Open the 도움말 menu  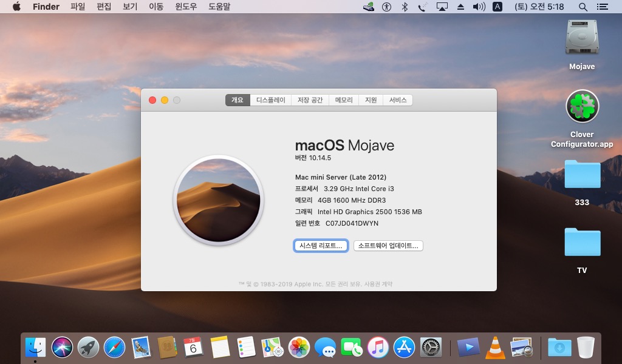219,7
